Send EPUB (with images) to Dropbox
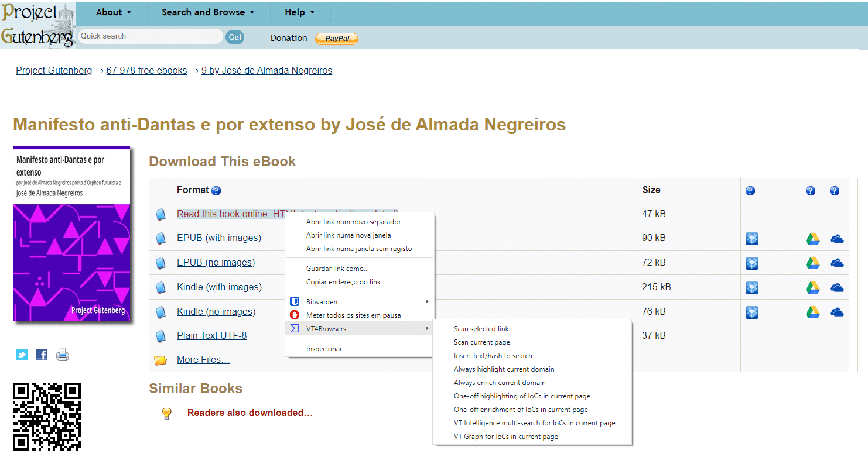Viewport: 868px width, 457px height. point(752,239)
